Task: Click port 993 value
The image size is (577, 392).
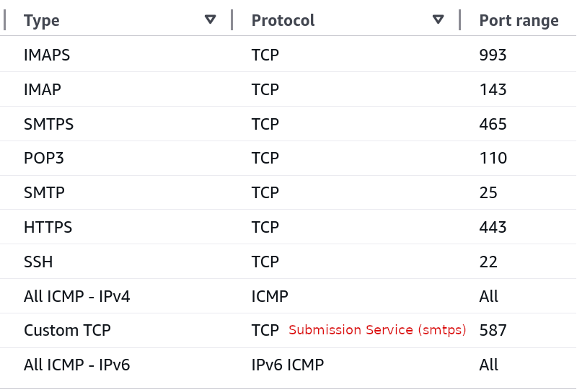Action: pos(493,55)
